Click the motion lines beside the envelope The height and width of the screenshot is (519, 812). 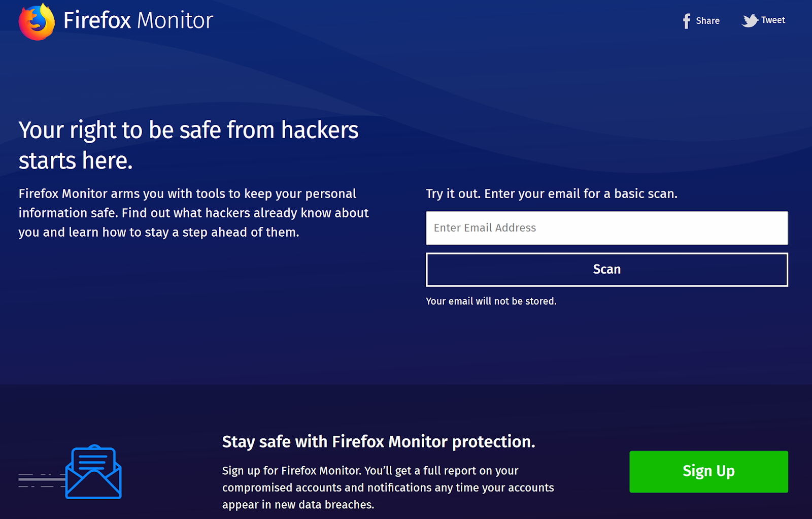[x=41, y=480]
